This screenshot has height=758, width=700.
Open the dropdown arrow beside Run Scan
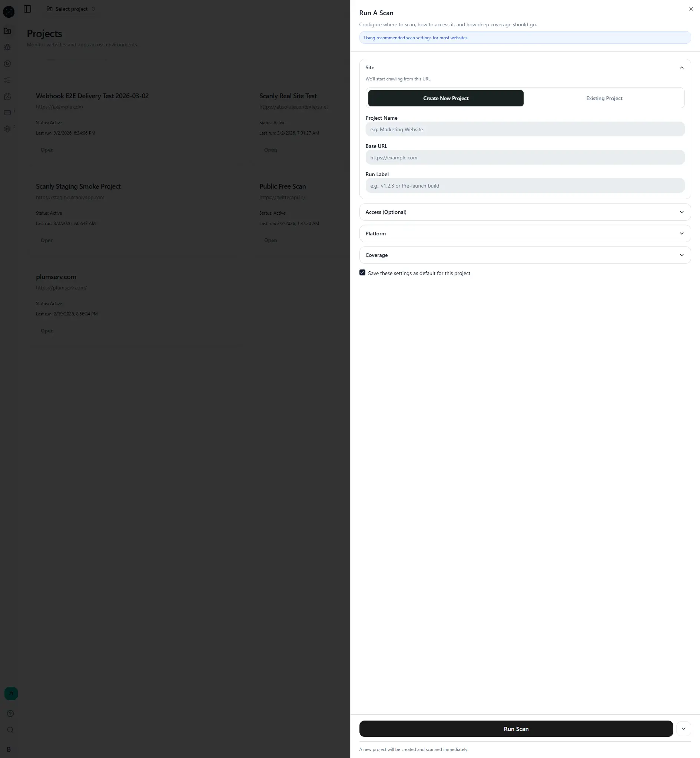click(x=683, y=729)
